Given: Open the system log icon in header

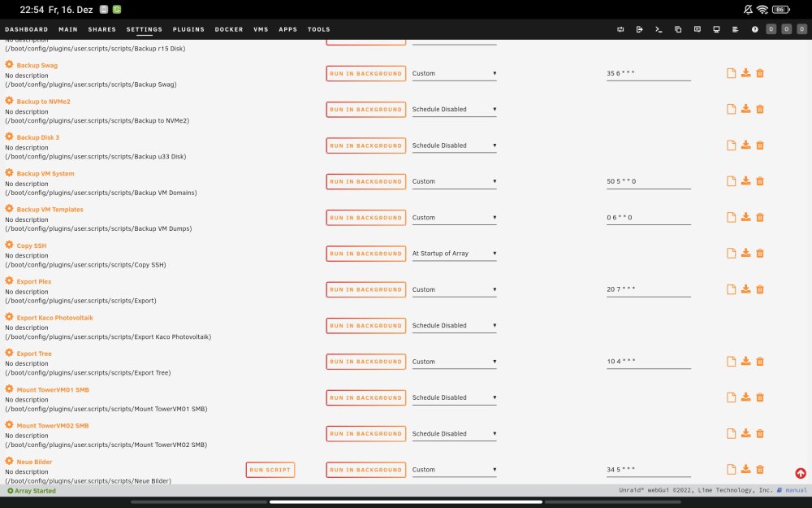Looking at the screenshot, I should click(736, 29).
